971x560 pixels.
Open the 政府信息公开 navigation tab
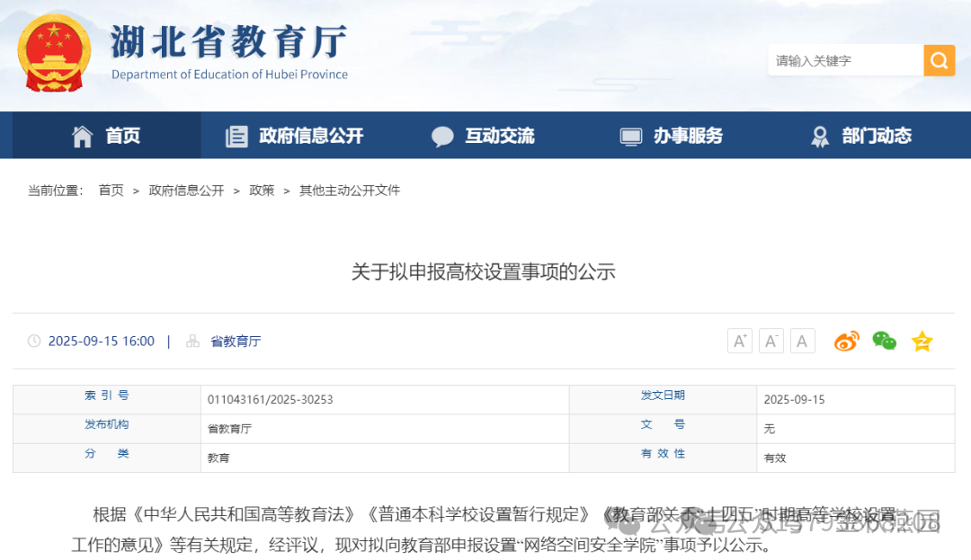[295, 136]
